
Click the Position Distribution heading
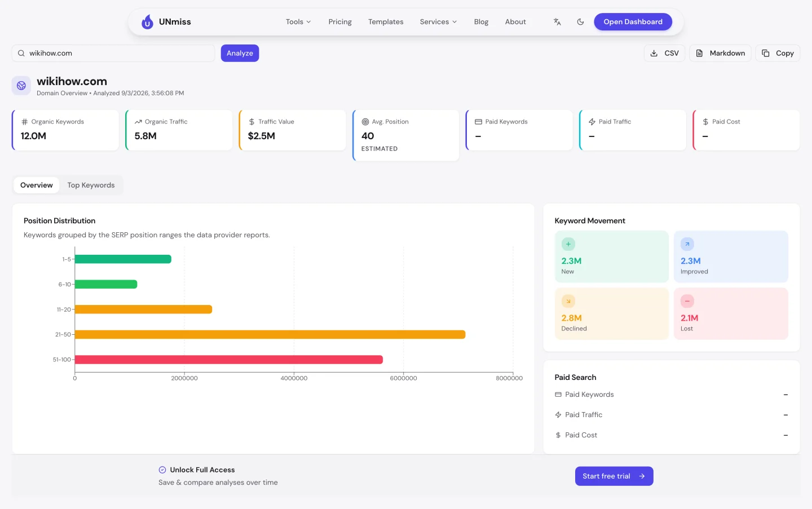coord(60,221)
